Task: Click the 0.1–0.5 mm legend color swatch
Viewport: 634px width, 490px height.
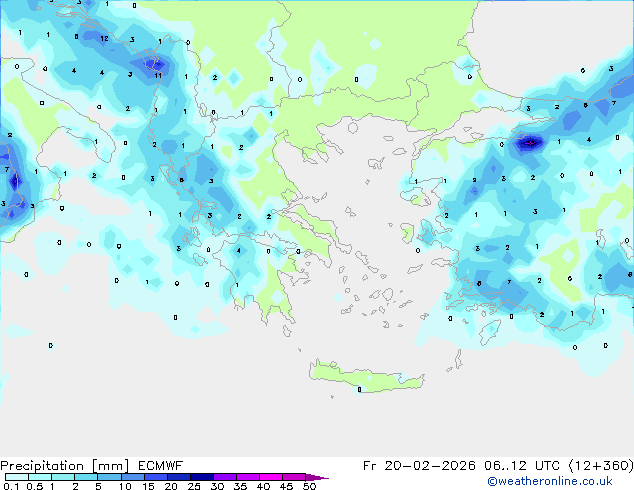Action: point(17,477)
